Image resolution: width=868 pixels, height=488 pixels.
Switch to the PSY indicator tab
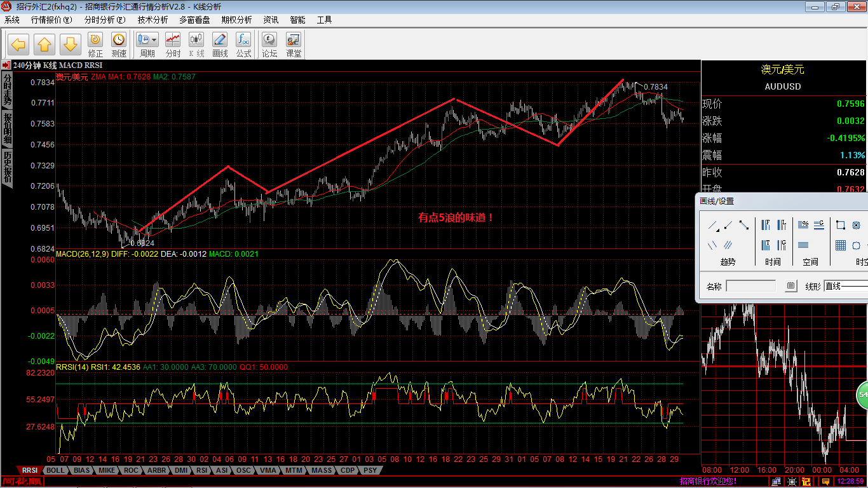(370, 471)
